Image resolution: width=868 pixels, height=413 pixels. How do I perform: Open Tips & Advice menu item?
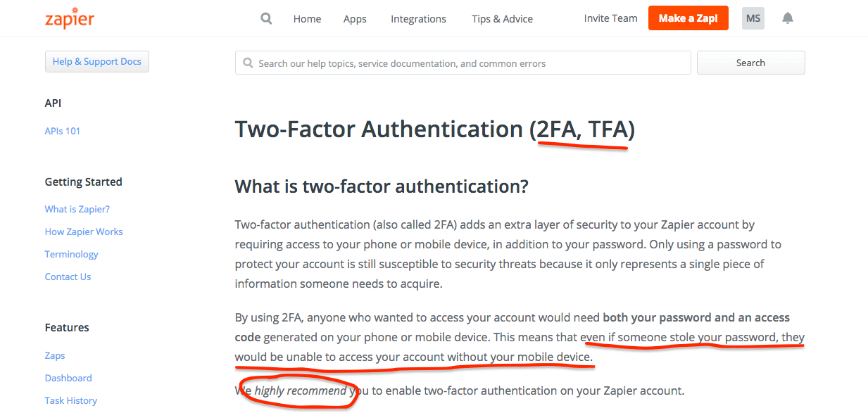click(502, 19)
